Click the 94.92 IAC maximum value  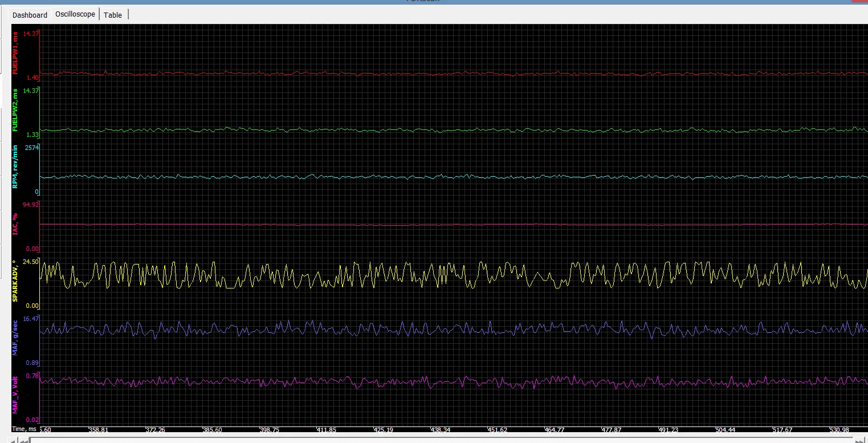(31, 204)
